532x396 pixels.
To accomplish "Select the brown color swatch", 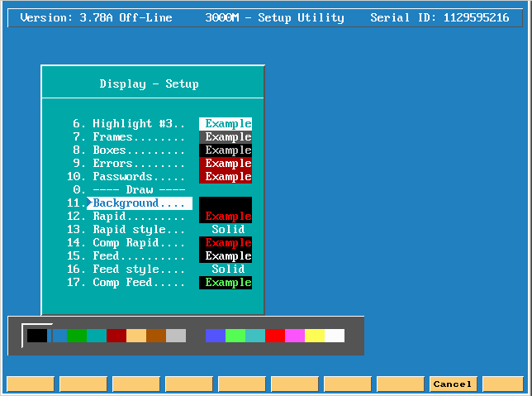I will [156, 336].
